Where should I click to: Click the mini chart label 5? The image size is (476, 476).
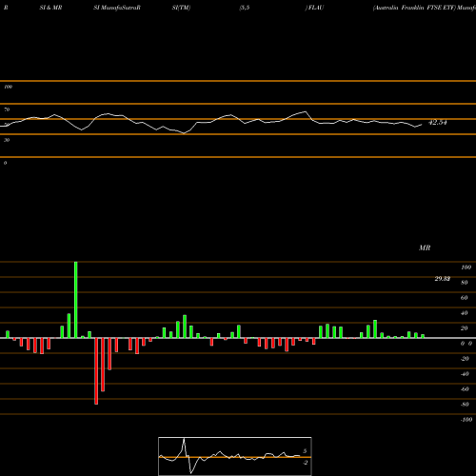[305, 451]
